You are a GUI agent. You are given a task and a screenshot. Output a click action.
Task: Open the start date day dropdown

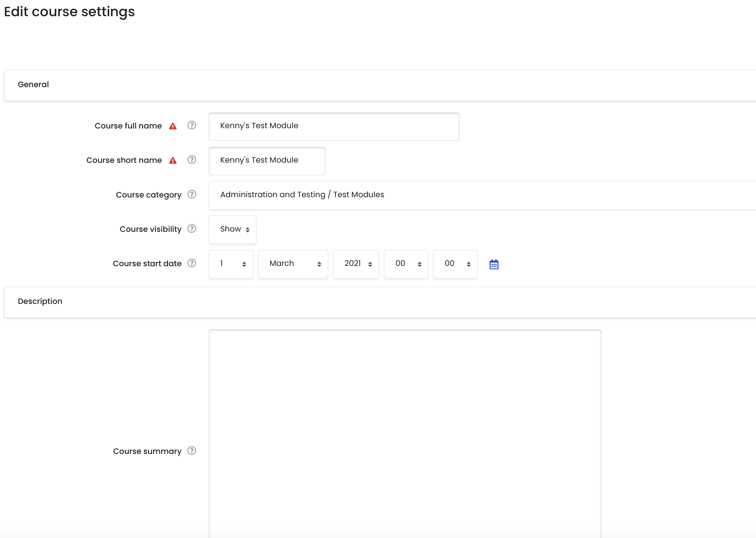point(231,264)
